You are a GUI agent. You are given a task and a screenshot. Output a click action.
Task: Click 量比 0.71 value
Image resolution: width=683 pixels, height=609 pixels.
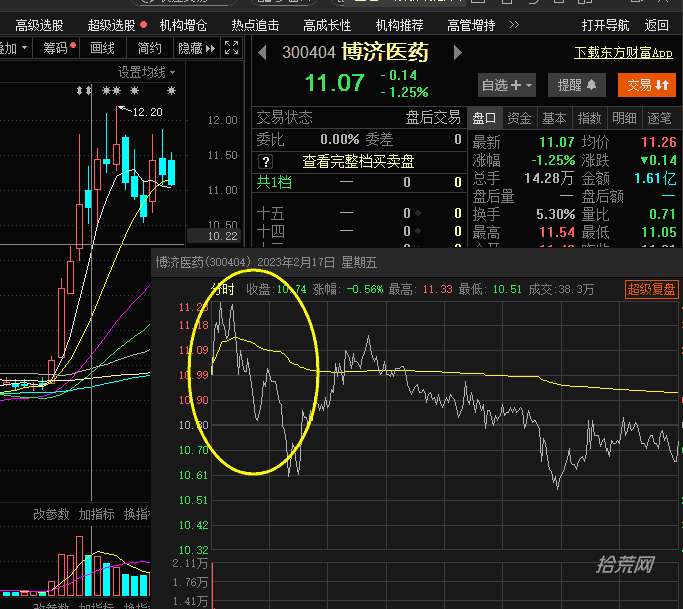click(663, 214)
